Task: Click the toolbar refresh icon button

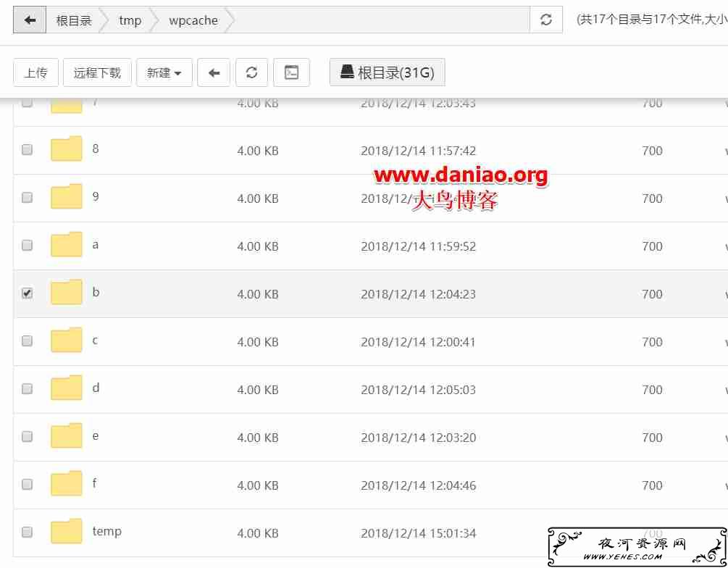Action: (x=251, y=72)
